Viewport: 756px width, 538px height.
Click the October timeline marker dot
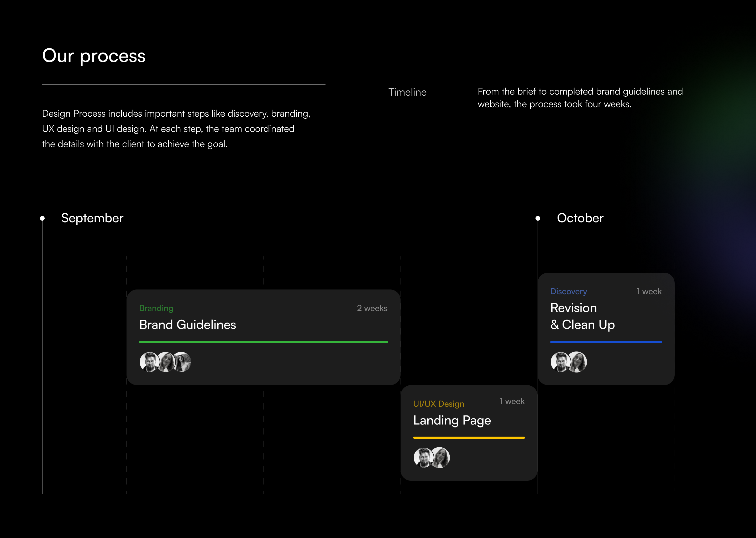[x=538, y=218]
